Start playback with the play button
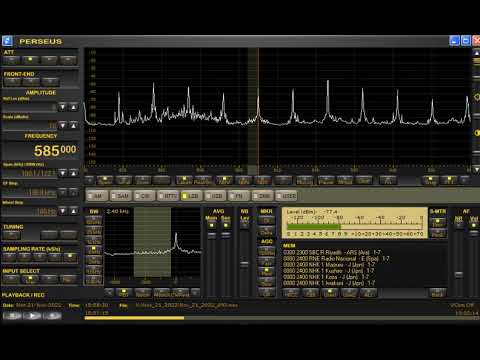480x360 pixels. click(x=32, y=315)
